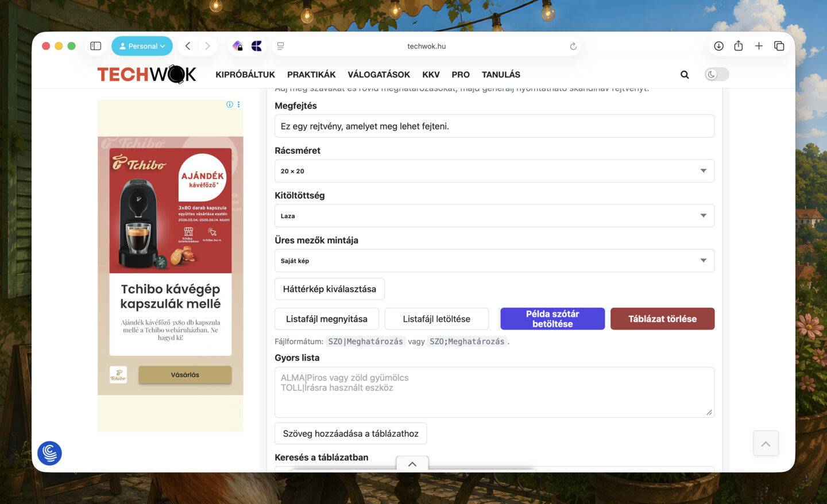Viewport: 827px width, 504px height.
Task: Load the Példa szótár betöltése sample
Action: pyautogui.click(x=552, y=319)
